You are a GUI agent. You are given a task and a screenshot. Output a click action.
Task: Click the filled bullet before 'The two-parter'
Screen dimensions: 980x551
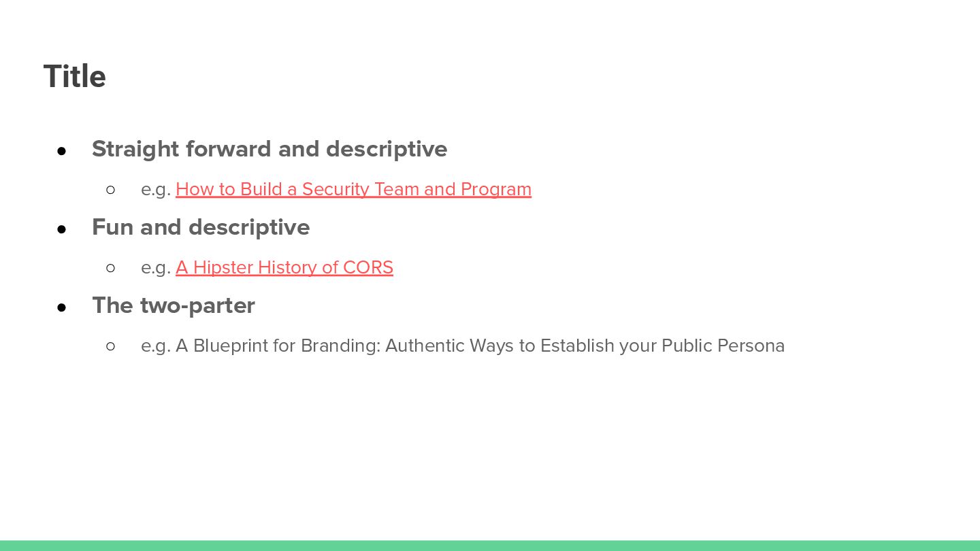tap(61, 307)
